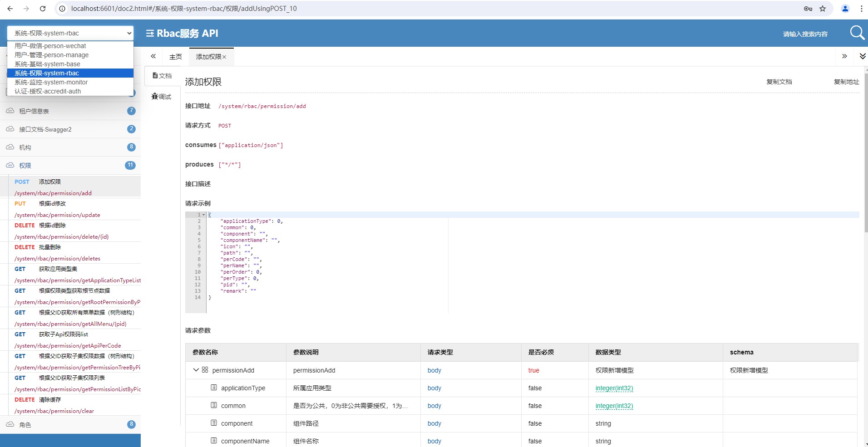The width and height of the screenshot is (868, 447).
Task: Click the /system/rbac/permission/add address text
Action: (x=262, y=106)
